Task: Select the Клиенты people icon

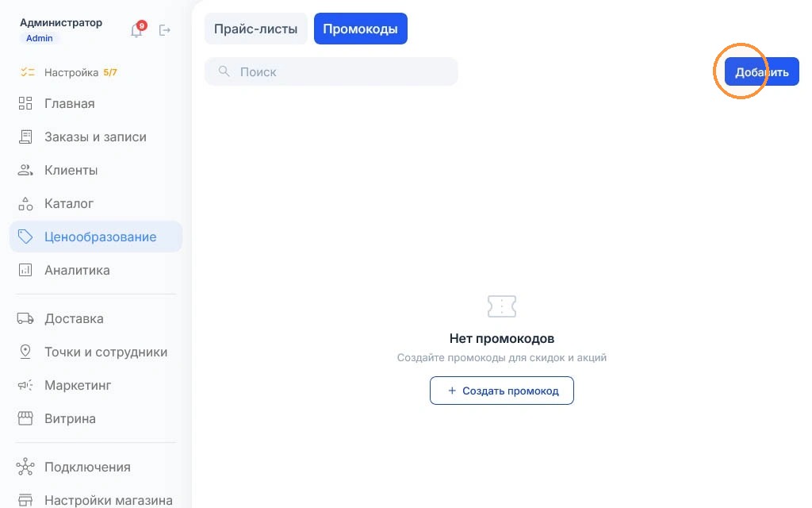Action: (x=25, y=170)
